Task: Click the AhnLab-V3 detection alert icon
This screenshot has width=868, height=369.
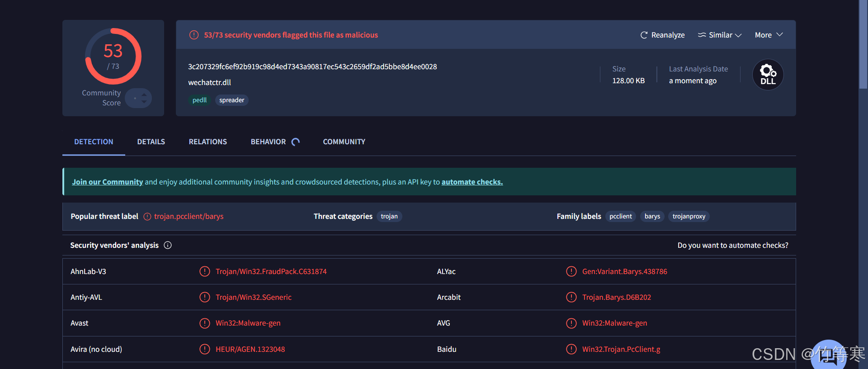Action: click(x=205, y=271)
